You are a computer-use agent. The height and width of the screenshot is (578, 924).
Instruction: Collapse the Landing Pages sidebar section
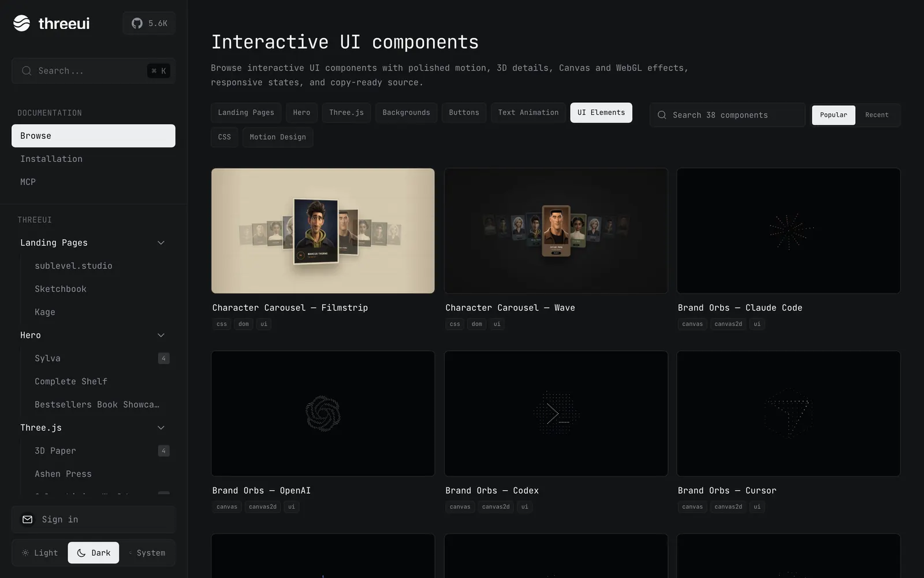161,243
